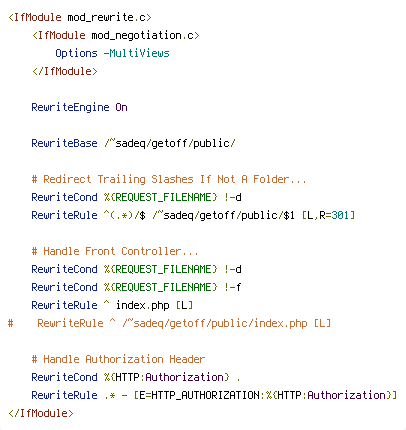The image size is (406, 430).
Task: Click the RewriteCond HTTP:Authorization line
Action: pyautogui.click(x=136, y=377)
